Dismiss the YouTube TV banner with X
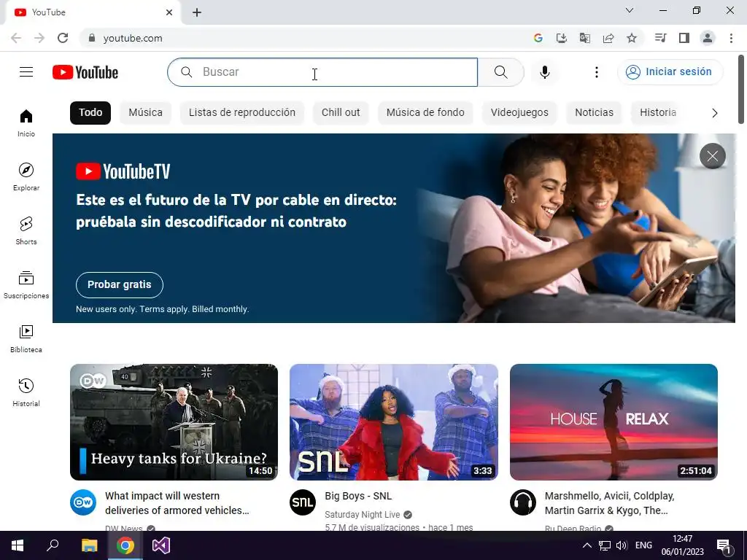Viewport: 747px width, 560px height. pyautogui.click(x=712, y=156)
